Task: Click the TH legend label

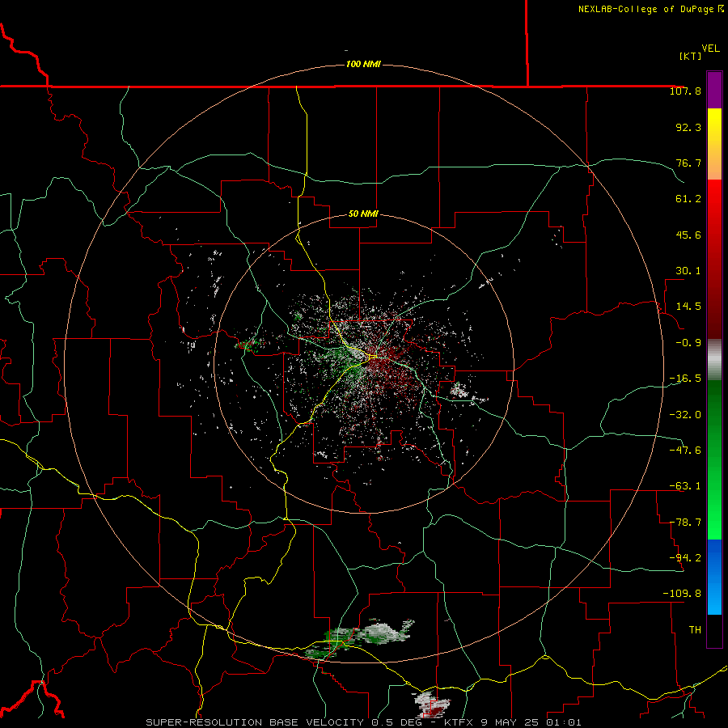Action: (x=695, y=630)
